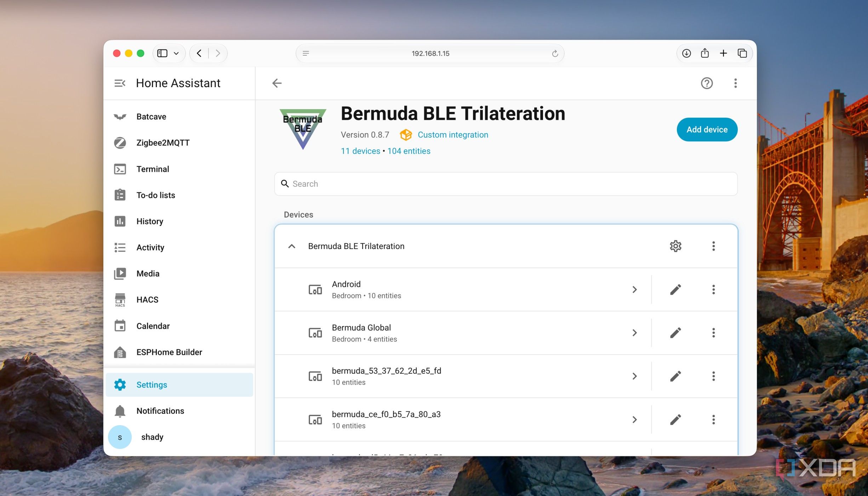The width and height of the screenshot is (868, 496).
Task: Click the Safari share icon
Action: coord(704,53)
